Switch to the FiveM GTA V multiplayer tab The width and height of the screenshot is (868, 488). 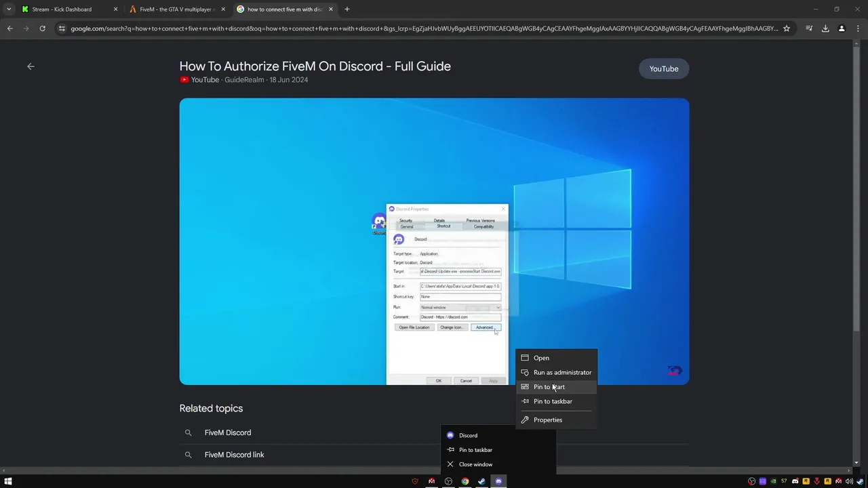tap(176, 9)
